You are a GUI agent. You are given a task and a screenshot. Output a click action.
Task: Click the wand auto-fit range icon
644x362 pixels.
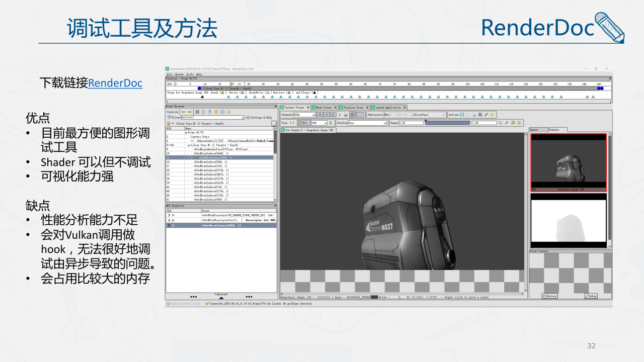[507, 123]
